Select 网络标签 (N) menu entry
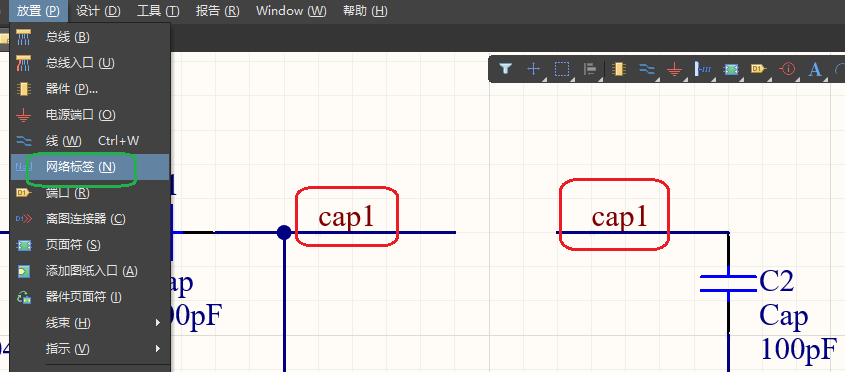845x372 pixels. 90,167
